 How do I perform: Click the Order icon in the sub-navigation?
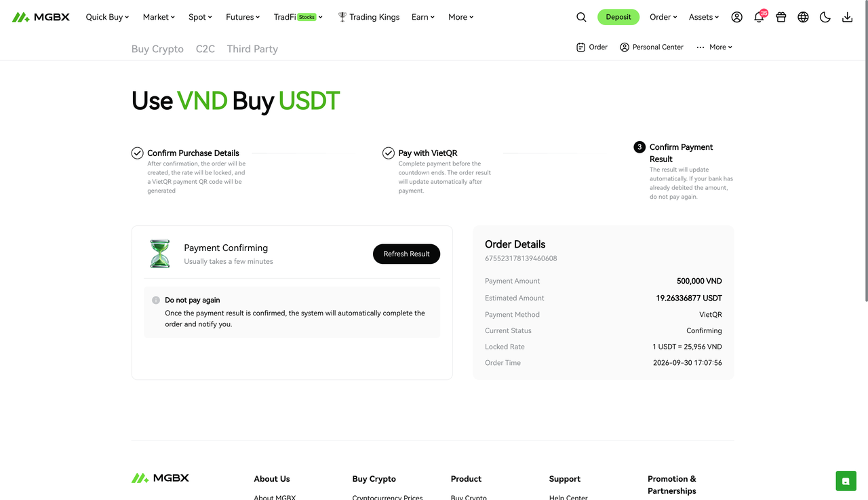point(580,47)
